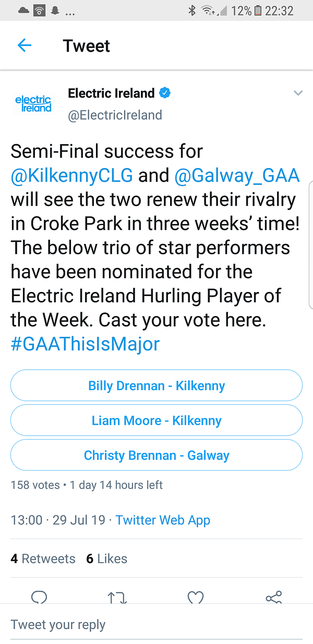Tap the cloud icon in status bar

pyautogui.click(x=23, y=10)
